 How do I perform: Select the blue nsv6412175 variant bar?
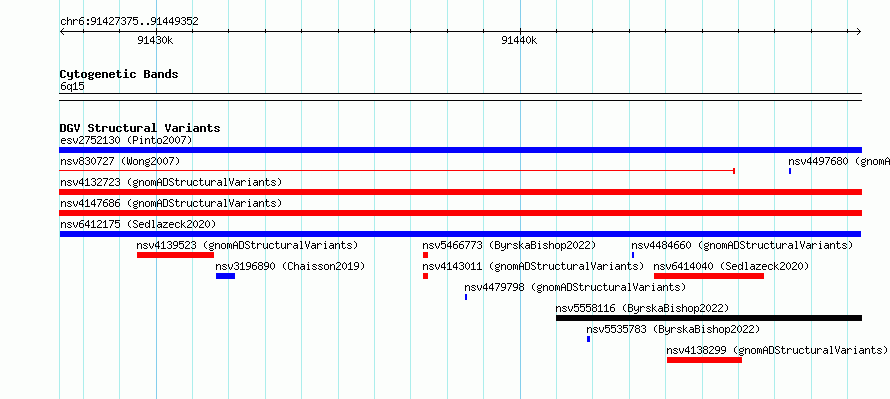tap(460, 234)
